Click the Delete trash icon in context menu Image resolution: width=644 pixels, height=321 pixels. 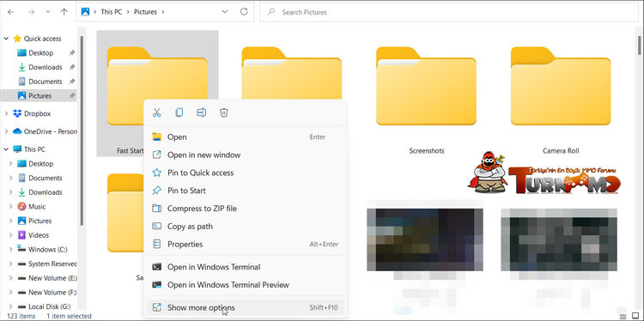[x=224, y=112]
